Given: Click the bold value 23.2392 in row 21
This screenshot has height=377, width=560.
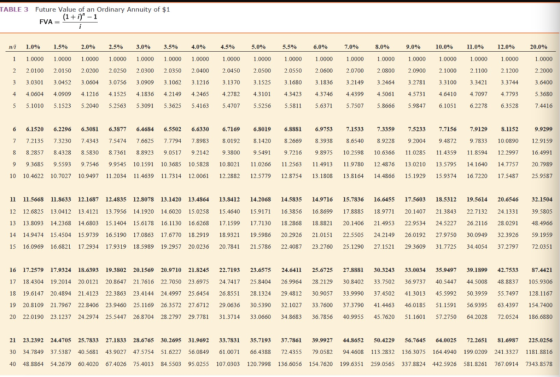Looking at the screenshot, I should pyautogui.click(x=33, y=341).
